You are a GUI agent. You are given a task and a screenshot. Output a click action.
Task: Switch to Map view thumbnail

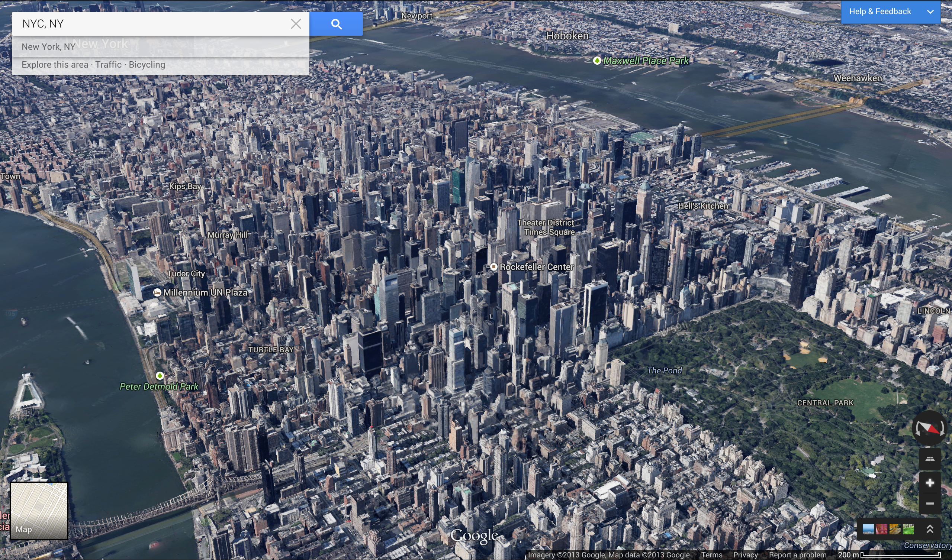point(39,511)
